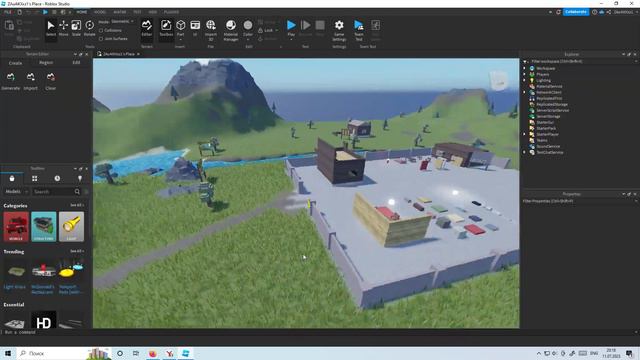Open the MODEL ribbon tab
640x360 pixels.
[x=100, y=12]
